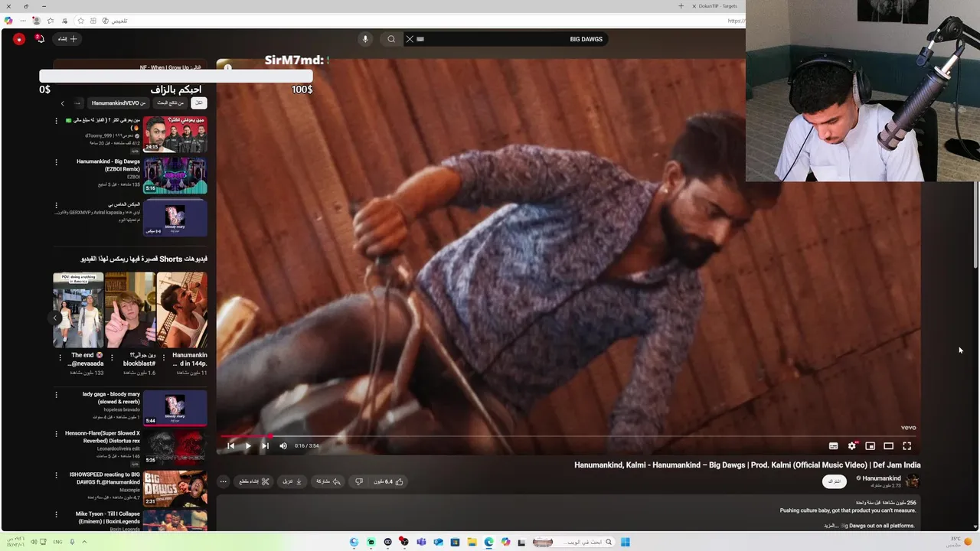Image resolution: width=980 pixels, height=551 pixels.
Task: Open the Edge browser ellipsis menu
Action: click(x=22, y=21)
